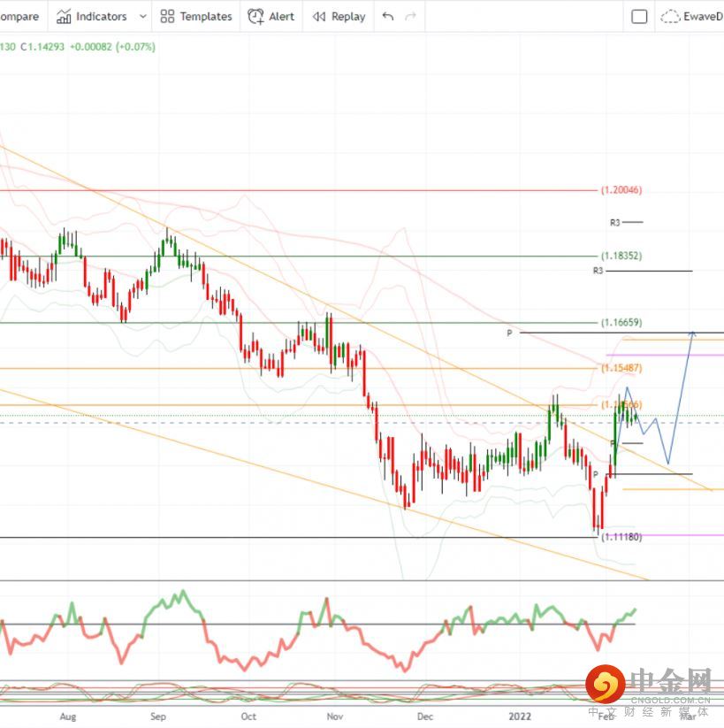The width and height of the screenshot is (724, 728).
Task: Undo the last chart action
Action: [x=388, y=17]
